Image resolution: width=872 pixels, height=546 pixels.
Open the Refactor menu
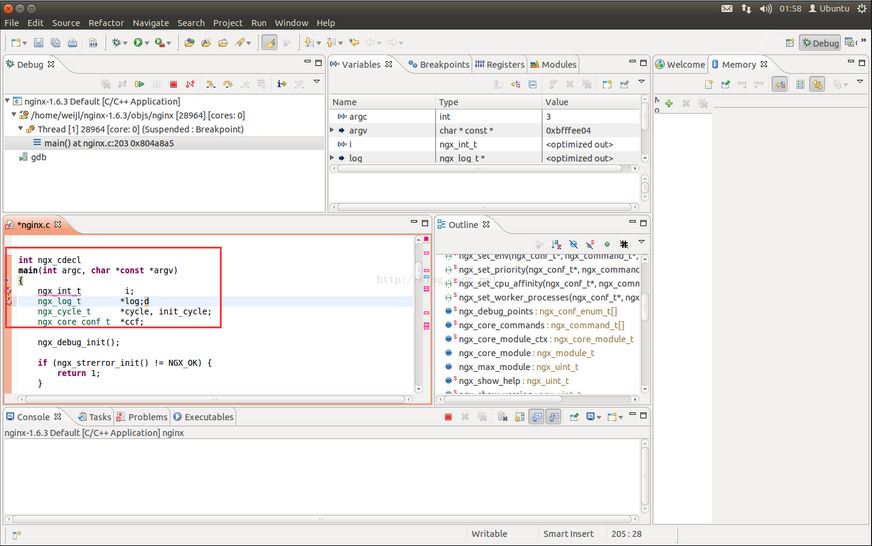pos(106,23)
